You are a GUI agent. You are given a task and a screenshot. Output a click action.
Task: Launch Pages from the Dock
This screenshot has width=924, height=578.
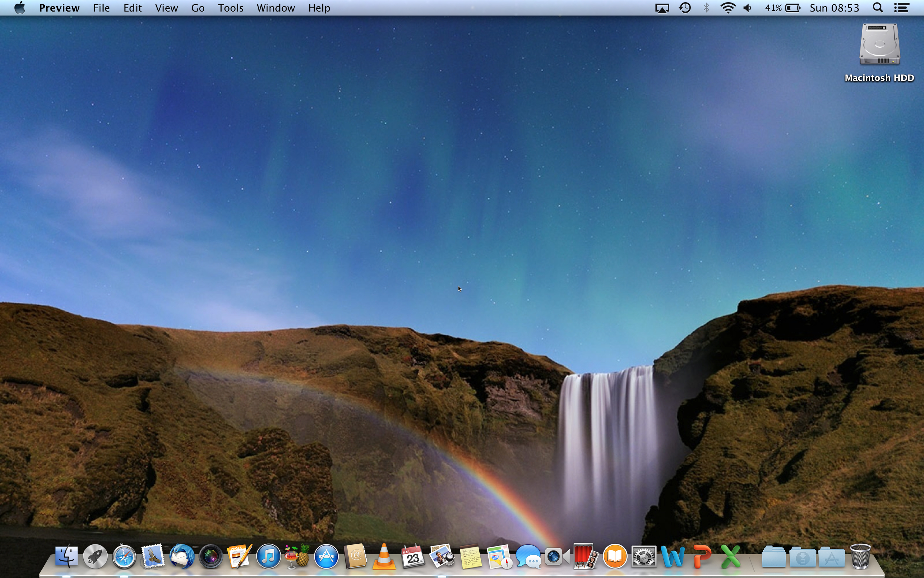tap(240, 556)
